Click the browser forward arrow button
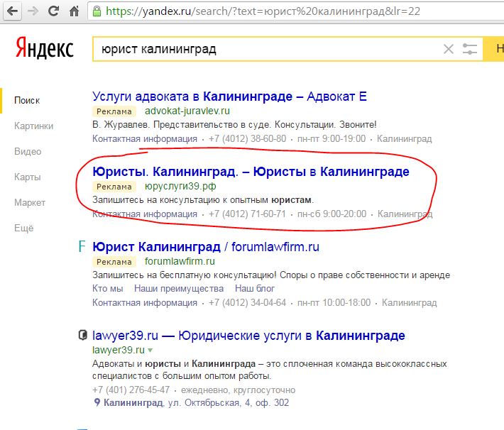The height and width of the screenshot is (430, 504). (x=33, y=11)
